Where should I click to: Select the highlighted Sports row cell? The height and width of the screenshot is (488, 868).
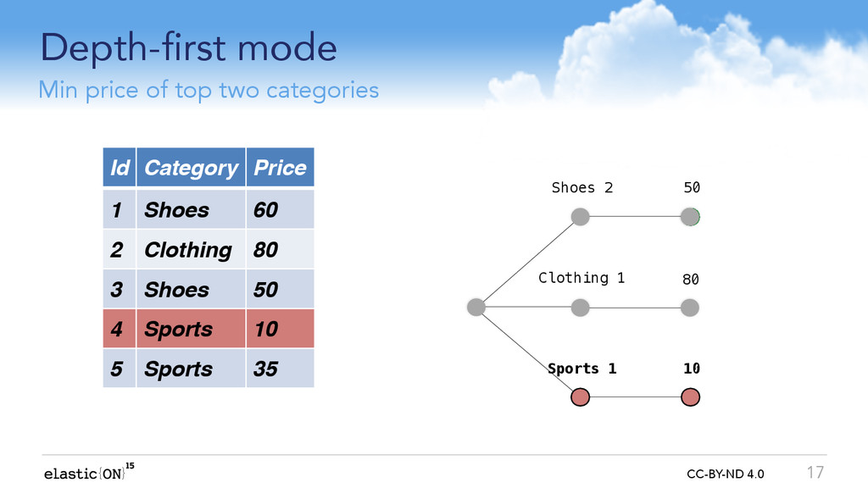[x=191, y=329]
